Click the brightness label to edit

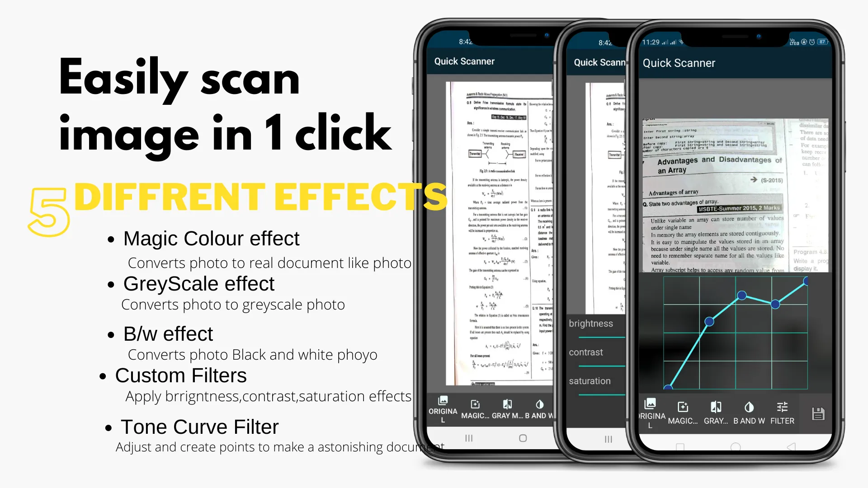(591, 322)
